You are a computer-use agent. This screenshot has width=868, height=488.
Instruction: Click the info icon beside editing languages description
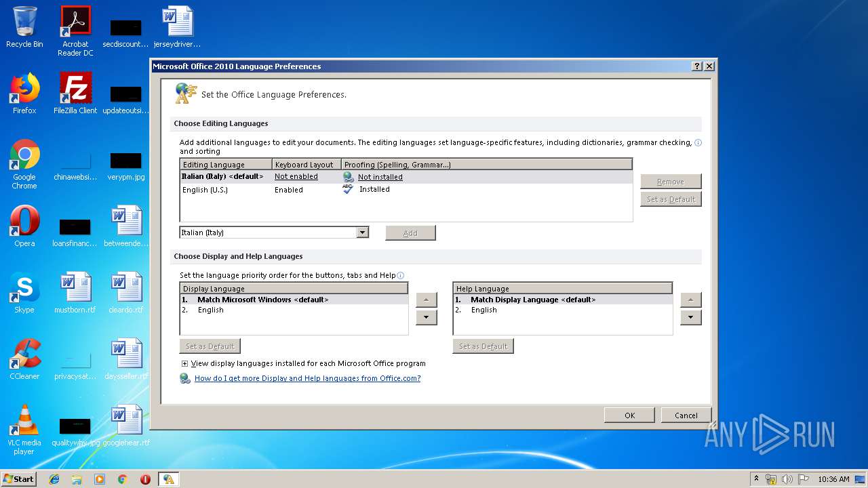coord(698,143)
